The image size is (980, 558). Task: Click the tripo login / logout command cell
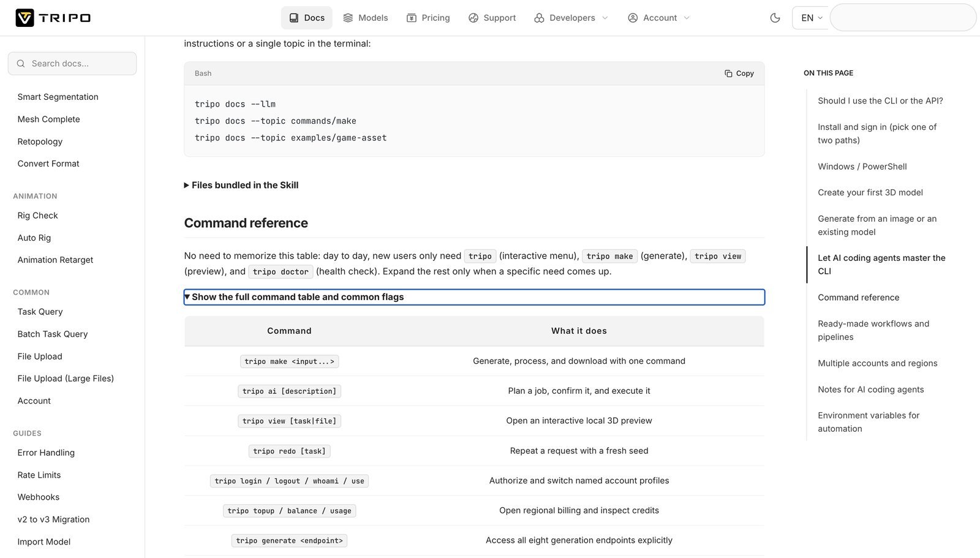289,481
